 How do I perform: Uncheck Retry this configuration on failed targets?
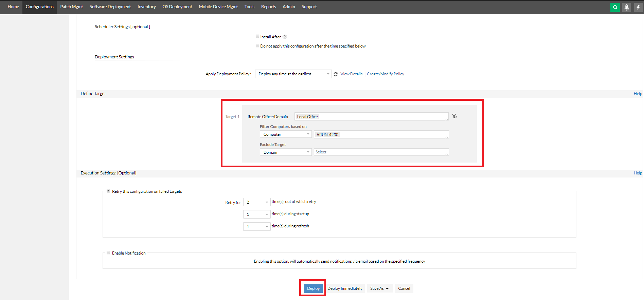[x=108, y=191]
